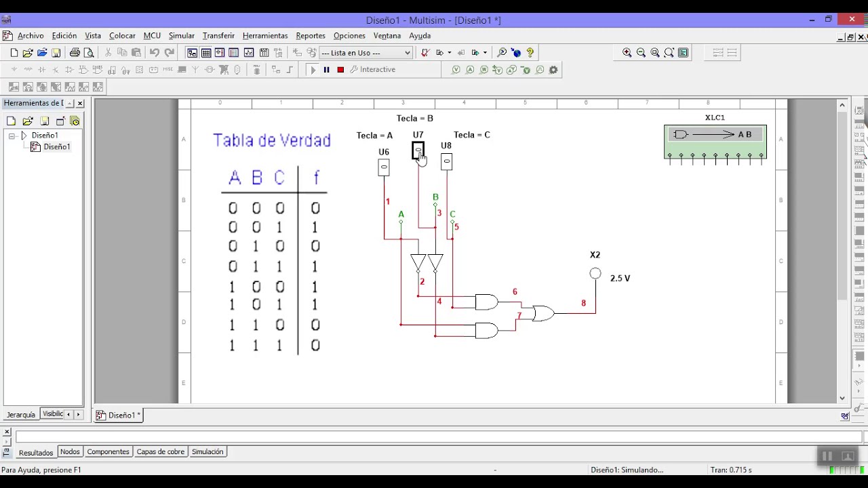Open the '--- Lista en Uso ---' dropdown
This screenshot has height=488, width=868.
366,52
